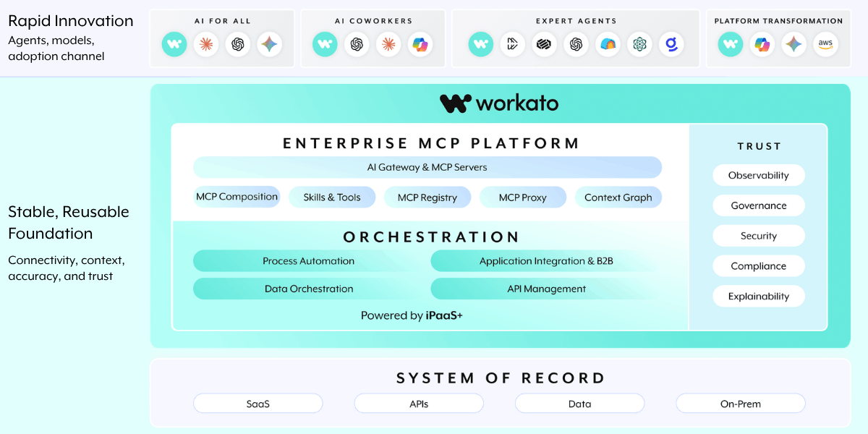
Task: Click the Claude starburst icon under AI For All
Action: [206, 45]
